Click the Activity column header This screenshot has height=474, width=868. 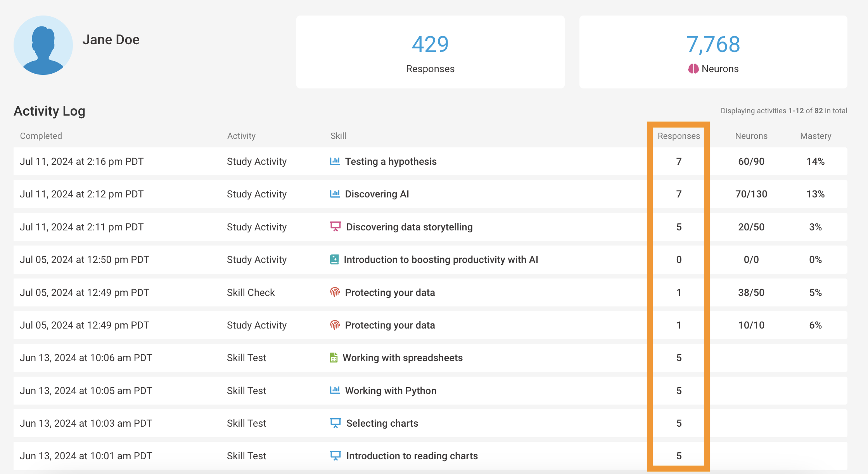pyautogui.click(x=241, y=136)
